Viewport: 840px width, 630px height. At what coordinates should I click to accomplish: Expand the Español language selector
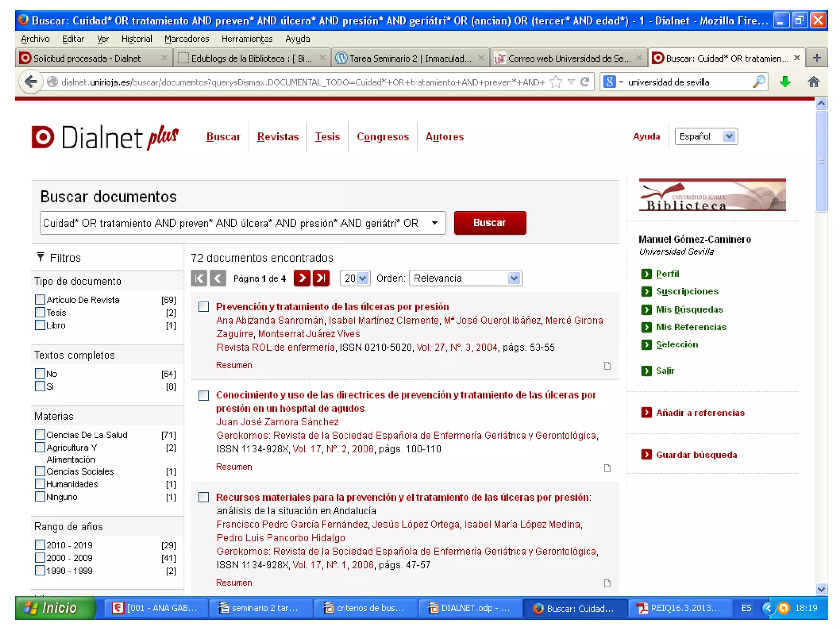(x=706, y=137)
